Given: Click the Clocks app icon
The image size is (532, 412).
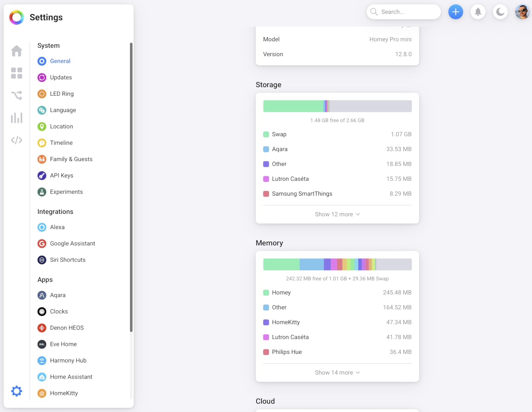Looking at the screenshot, I should pos(42,311).
